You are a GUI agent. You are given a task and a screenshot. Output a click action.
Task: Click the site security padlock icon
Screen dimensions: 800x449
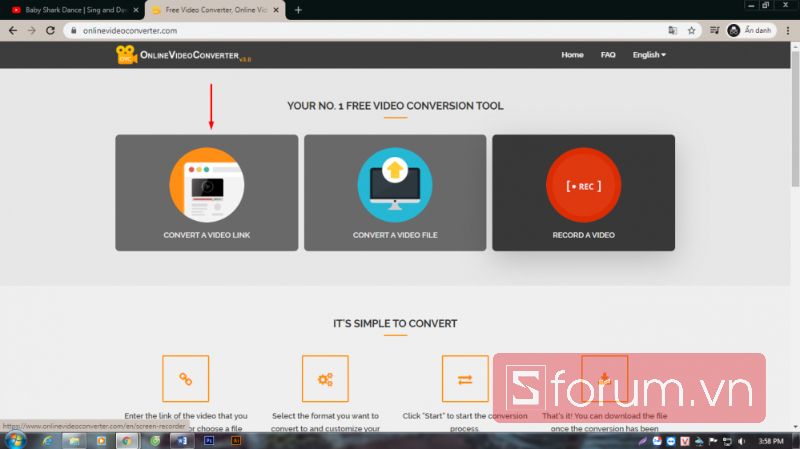tap(73, 31)
